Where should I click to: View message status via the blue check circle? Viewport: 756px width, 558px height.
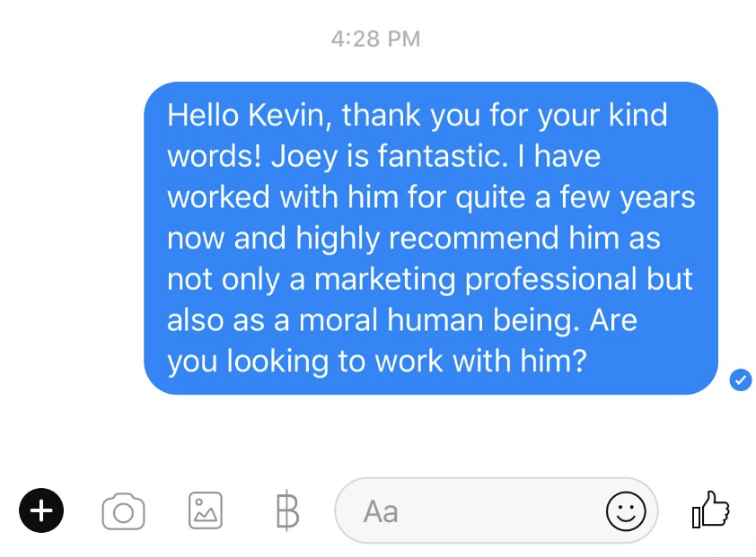point(741,379)
